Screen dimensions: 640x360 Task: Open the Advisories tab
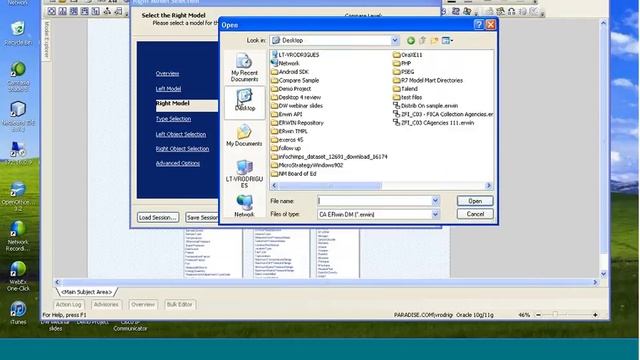click(x=106, y=304)
